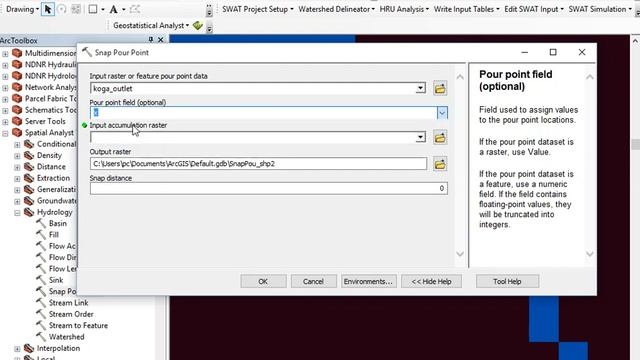Image resolution: width=640 pixels, height=360 pixels.
Task: Pin the ArcToolbox panel
Action: [x=151, y=40]
